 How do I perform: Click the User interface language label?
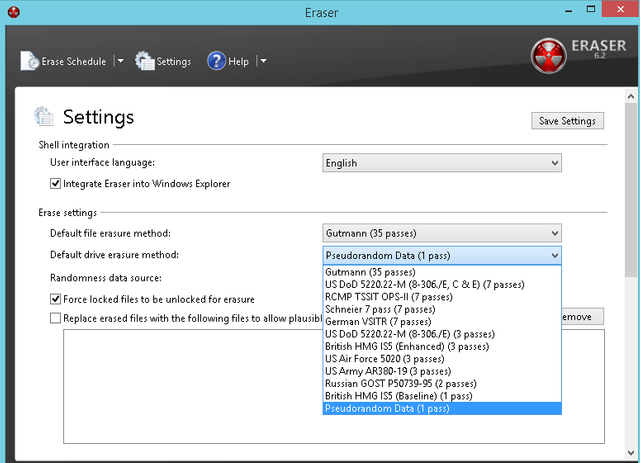click(x=102, y=162)
